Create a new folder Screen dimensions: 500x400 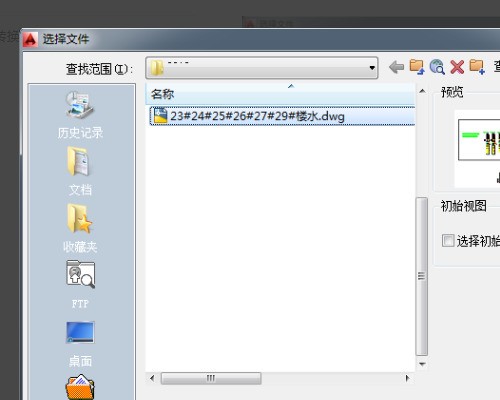pos(477,67)
